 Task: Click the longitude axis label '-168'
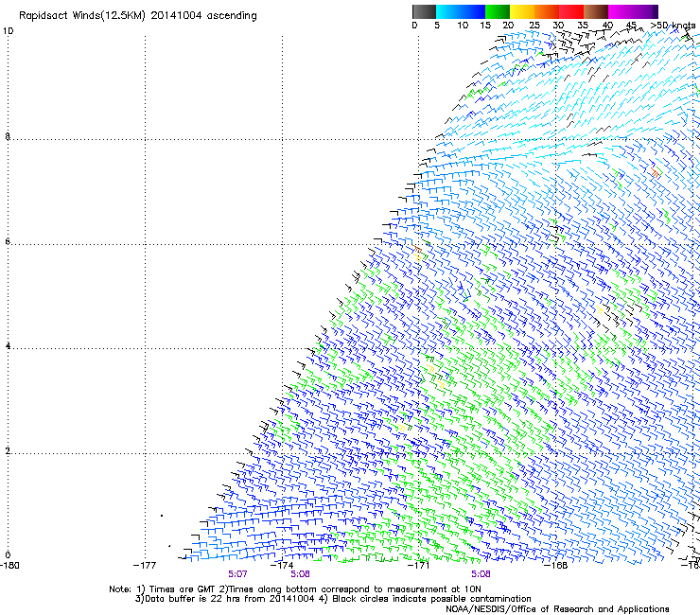point(556,566)
